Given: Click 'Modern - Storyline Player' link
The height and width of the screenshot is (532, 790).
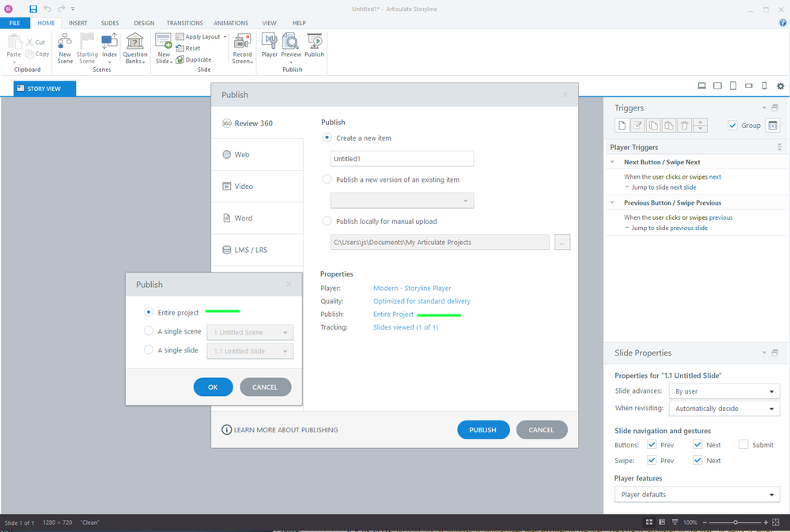Looking at the screenshot, I should pyautogui.click(x=412, y=289).
